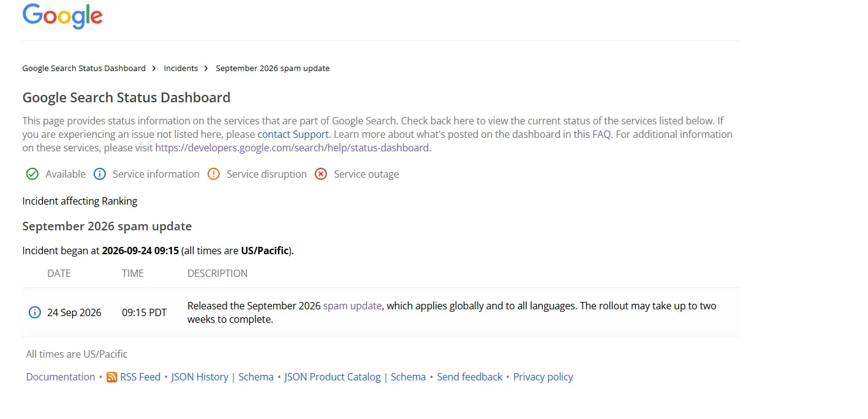Open the Privacy policy link

click(543, 377)
